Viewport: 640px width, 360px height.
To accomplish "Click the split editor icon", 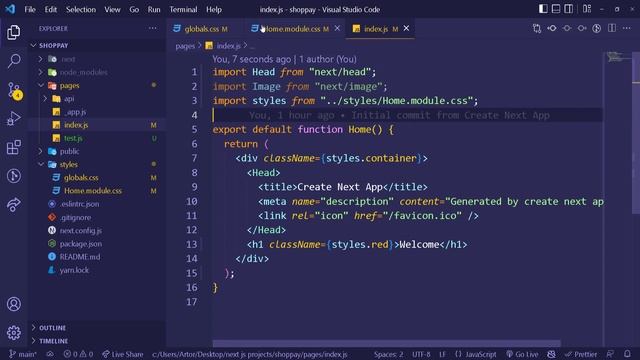I will pos(611,28).
